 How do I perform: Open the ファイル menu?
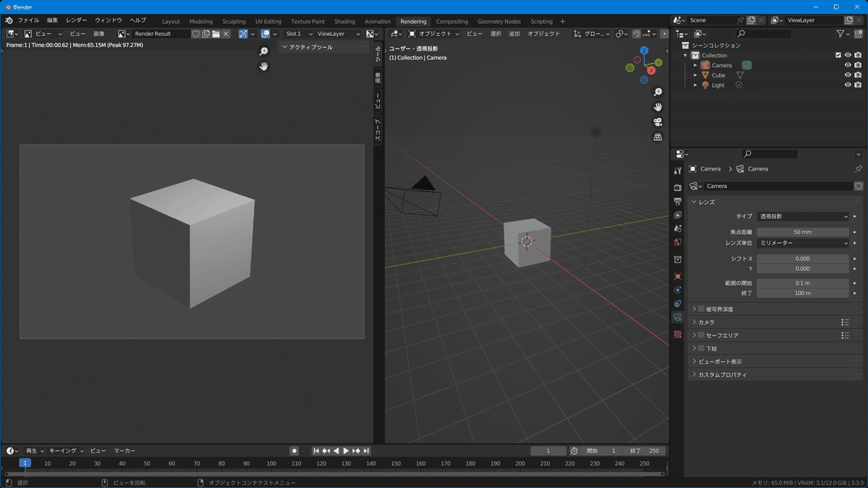[28, 20]
